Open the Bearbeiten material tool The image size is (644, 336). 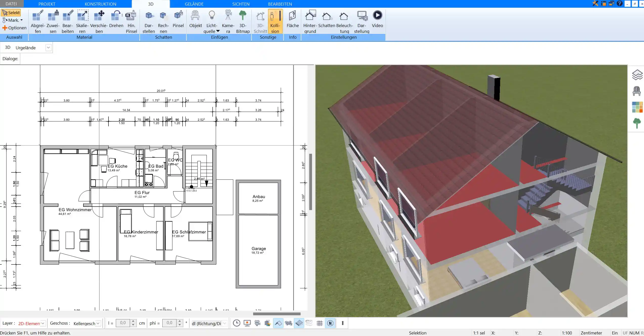[x=68, y=22]
